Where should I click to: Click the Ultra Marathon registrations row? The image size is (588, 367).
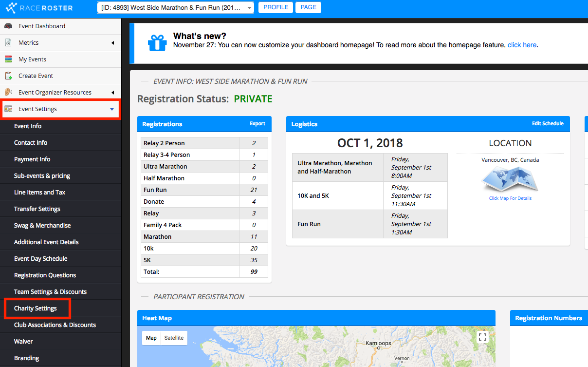[204, 167]
